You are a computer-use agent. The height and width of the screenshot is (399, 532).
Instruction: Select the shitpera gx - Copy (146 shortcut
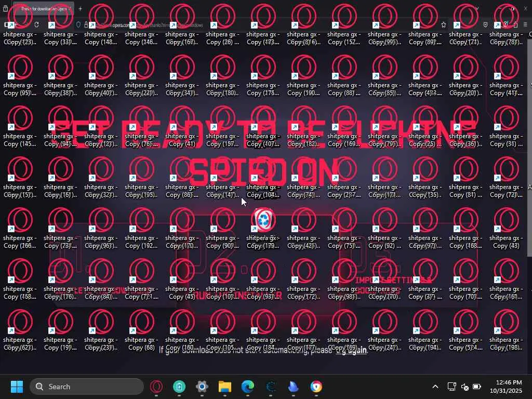(x=141, y=24)
